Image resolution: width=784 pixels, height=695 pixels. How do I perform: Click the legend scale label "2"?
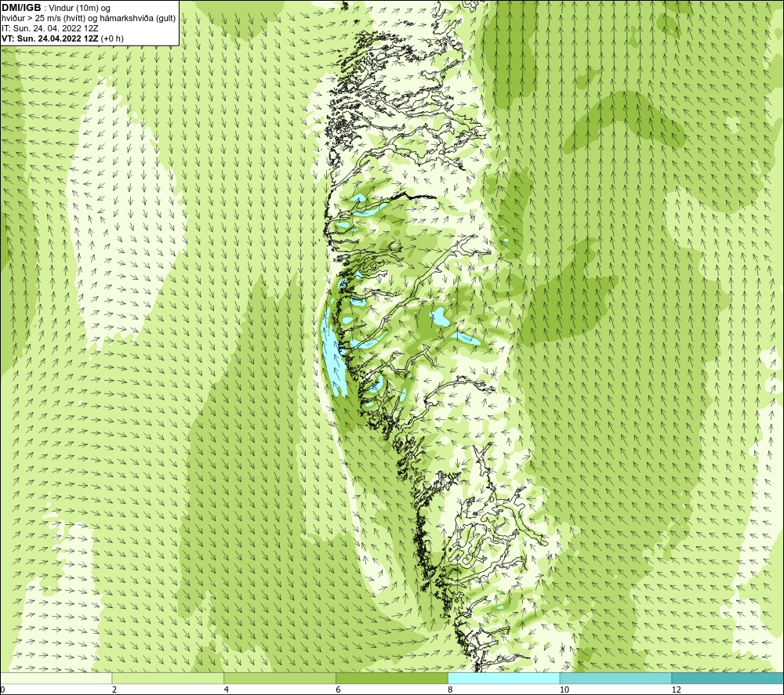coord(114,690)
